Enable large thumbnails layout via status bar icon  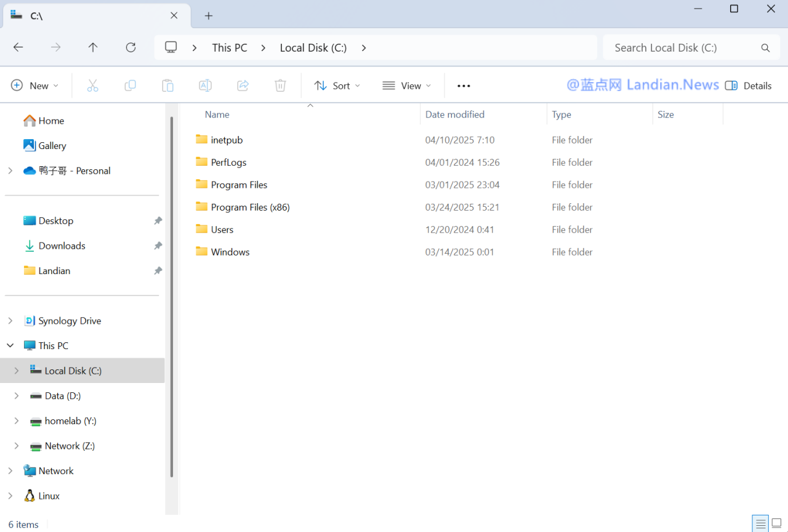tap(777, 523)
